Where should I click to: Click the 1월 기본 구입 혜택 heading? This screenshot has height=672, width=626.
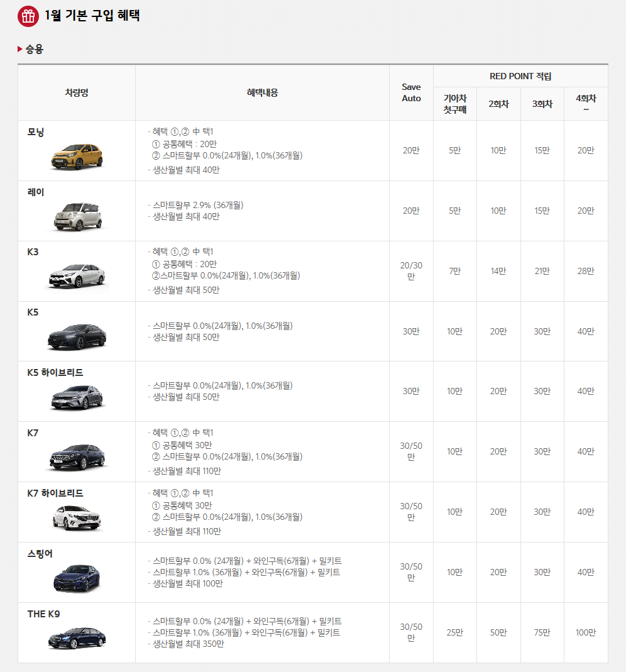click(x=92, y=16)
